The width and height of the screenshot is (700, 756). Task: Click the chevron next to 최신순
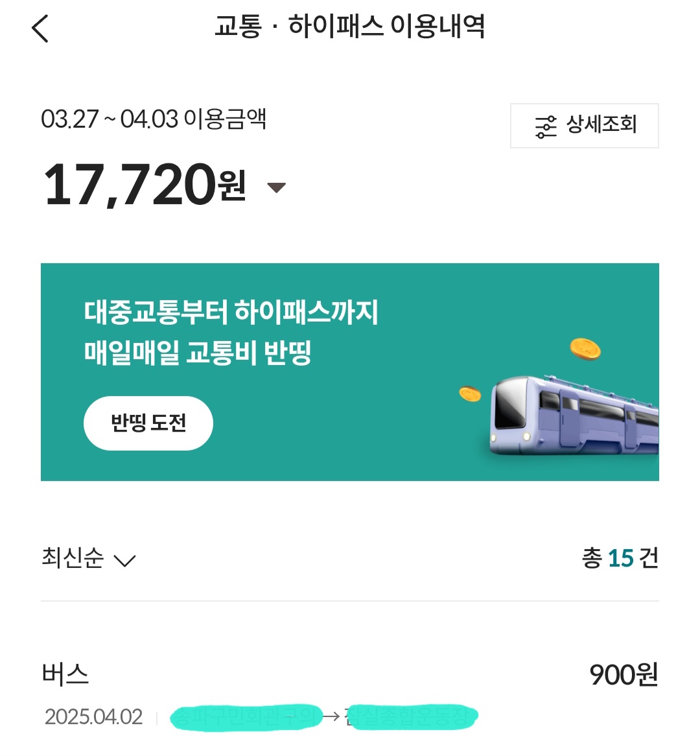click(124, 560)
